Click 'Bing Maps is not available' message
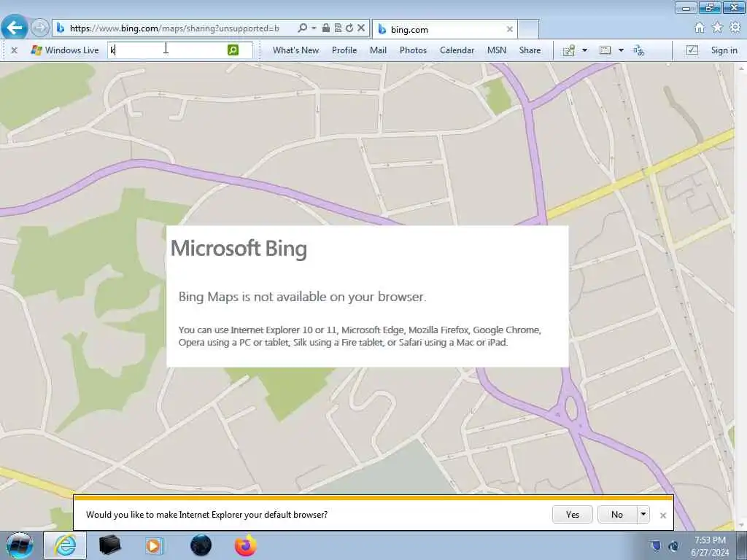Screen dimensions: 747x560 point(302,297)
